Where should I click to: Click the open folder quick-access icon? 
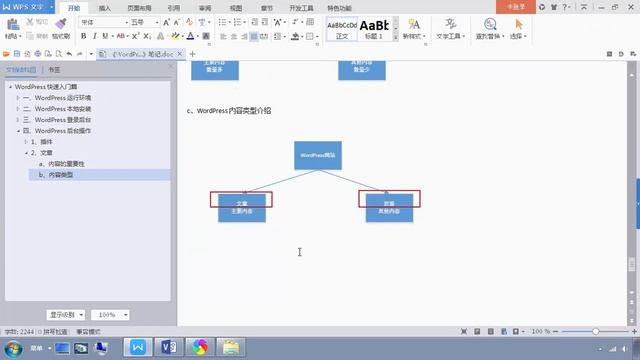(x=6, y=54)
